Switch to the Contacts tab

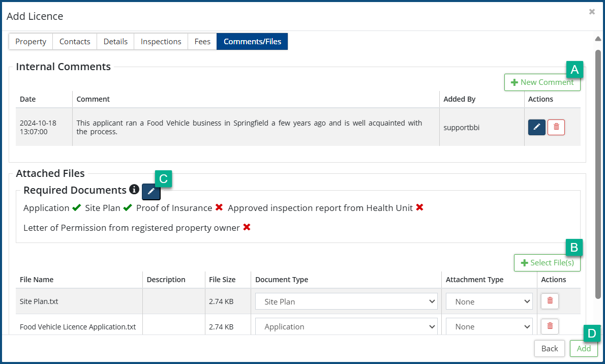coord(75,41)
